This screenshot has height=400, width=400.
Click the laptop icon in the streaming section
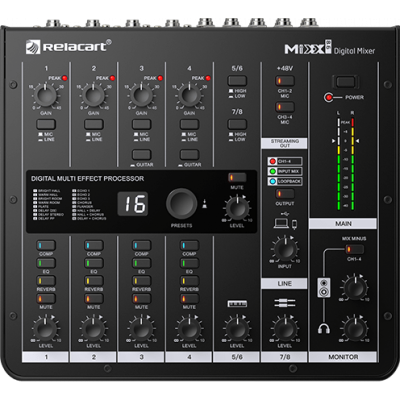281,224
